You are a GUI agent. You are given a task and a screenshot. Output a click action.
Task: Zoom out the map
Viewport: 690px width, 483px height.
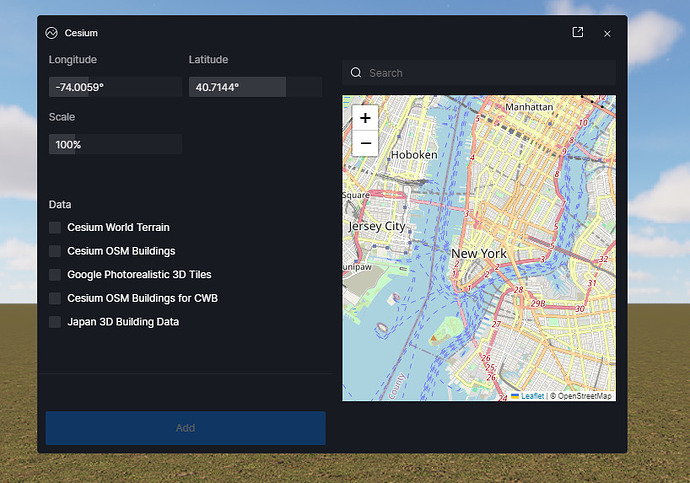[365, 143]
